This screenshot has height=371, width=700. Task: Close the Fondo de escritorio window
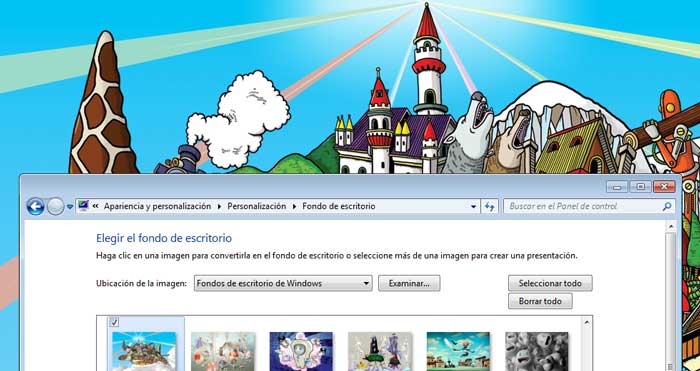pos(664,187)
